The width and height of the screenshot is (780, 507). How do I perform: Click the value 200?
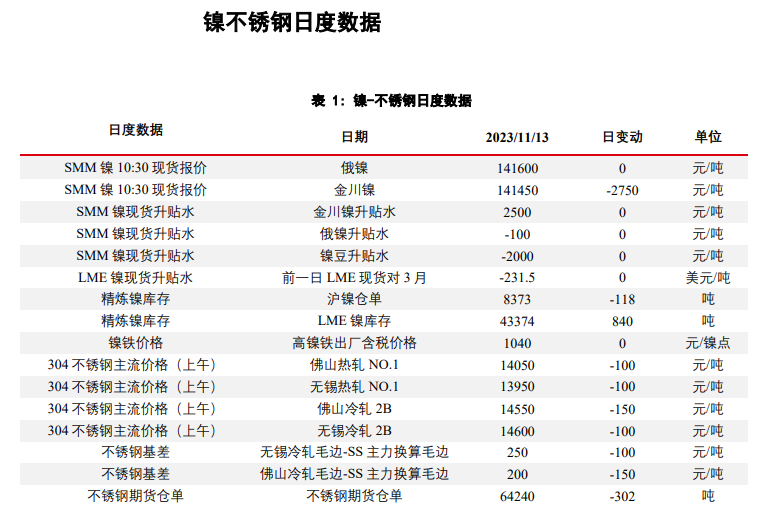pos(517,474)
